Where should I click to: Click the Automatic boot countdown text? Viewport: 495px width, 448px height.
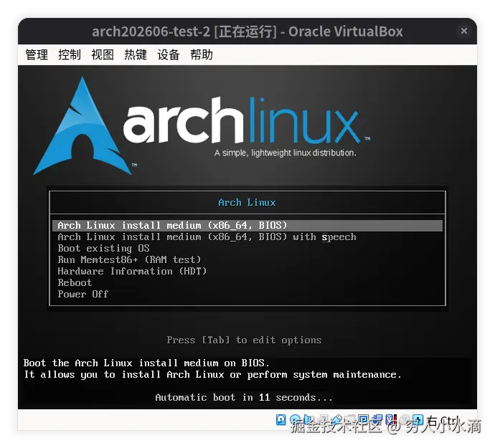244,398
